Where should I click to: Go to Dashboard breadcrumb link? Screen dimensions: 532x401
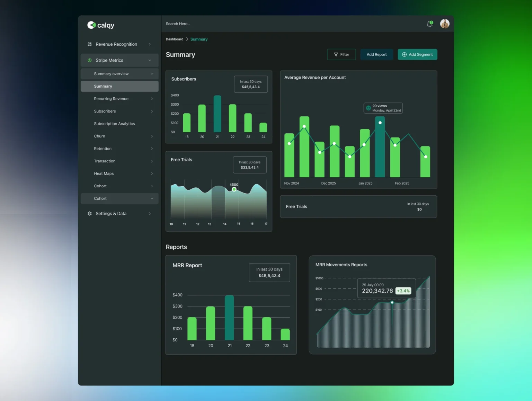[175, 39]
